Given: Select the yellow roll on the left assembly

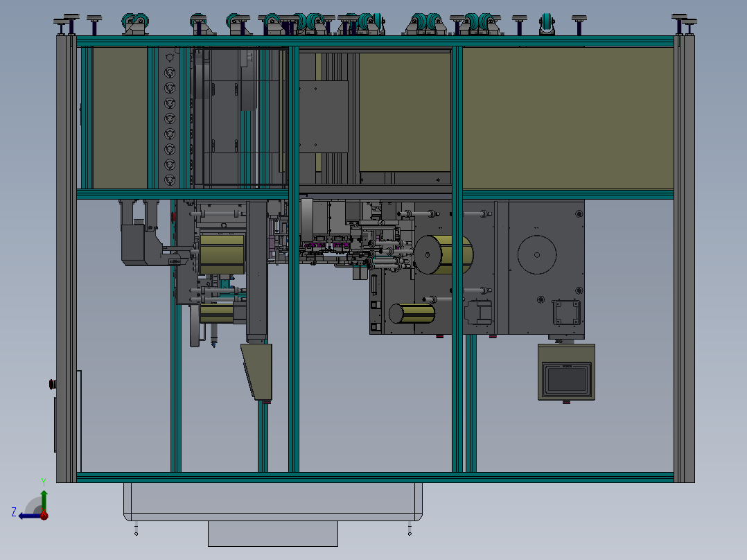Looking at the screenshot, I should (x=222, y=254).
